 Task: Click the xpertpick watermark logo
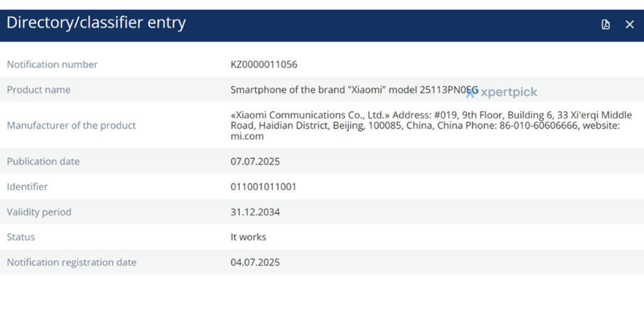click(x=502, y=92)
